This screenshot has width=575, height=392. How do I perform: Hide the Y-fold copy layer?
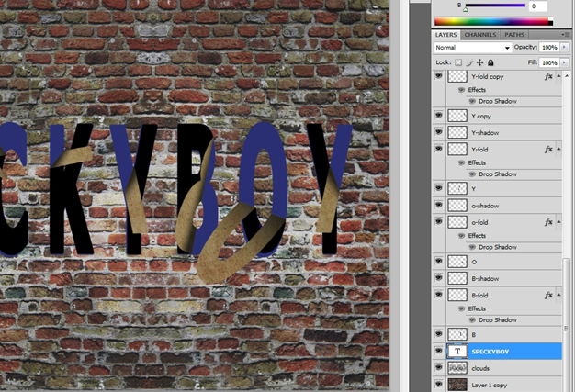coord(438,76)
